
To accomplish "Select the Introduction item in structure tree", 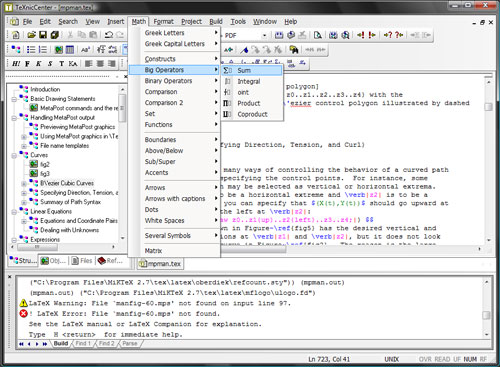I will point(45,89).
